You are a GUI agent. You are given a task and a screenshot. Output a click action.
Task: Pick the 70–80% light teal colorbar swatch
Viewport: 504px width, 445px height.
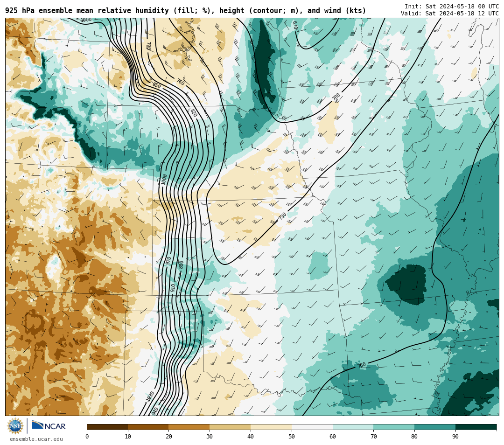(x=394, y=427)
